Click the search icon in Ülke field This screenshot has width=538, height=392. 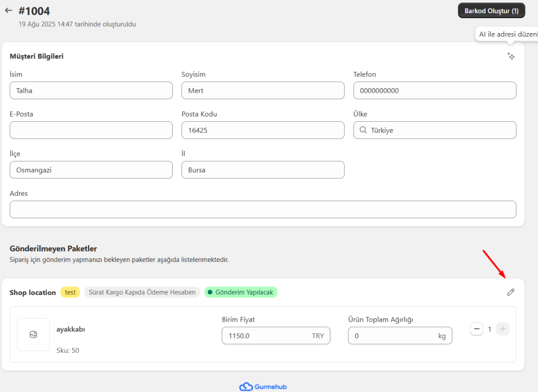(x=363, y=130)
